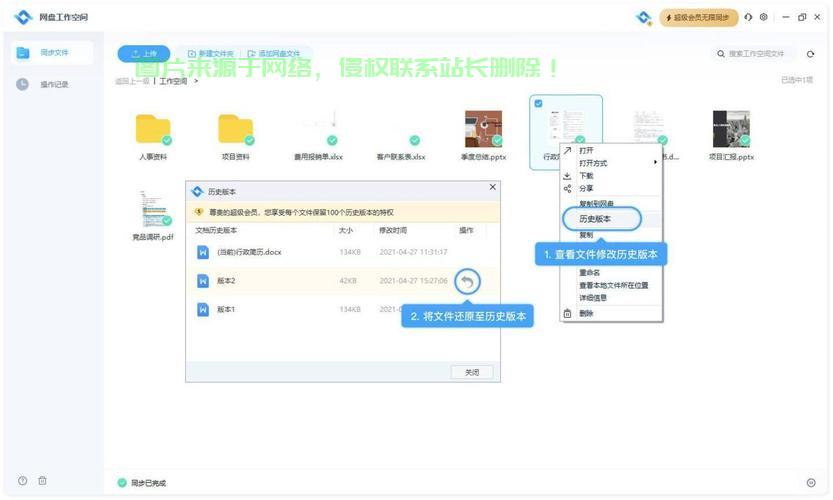
Task: Click the Word icon of current 行政简历.docx row
Action: click(x=203, y=252)
